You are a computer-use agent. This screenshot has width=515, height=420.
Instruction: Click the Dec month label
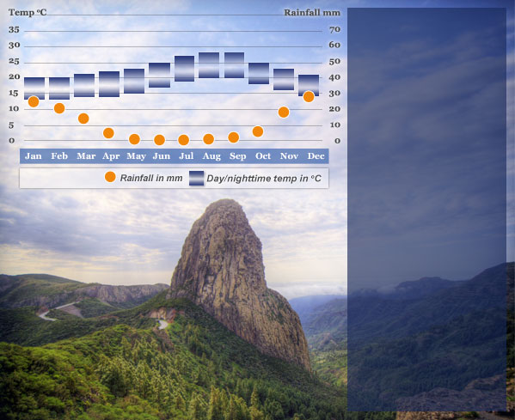[316, 155]
